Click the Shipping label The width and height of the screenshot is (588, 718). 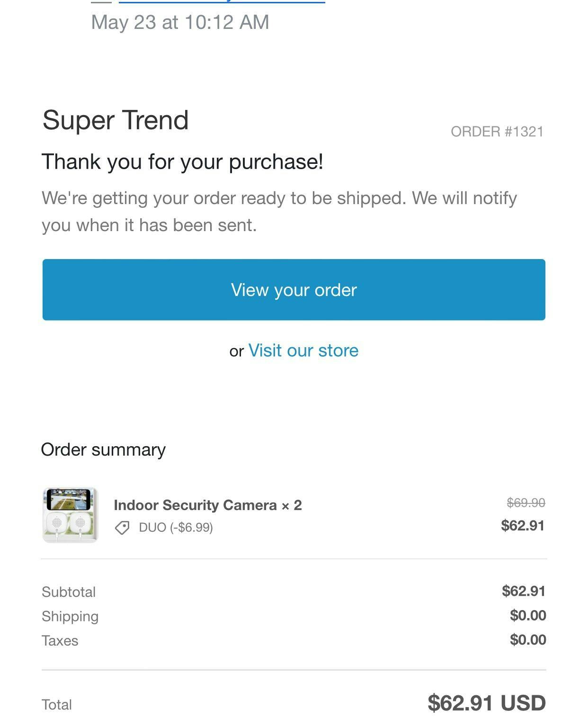[70, 616]
